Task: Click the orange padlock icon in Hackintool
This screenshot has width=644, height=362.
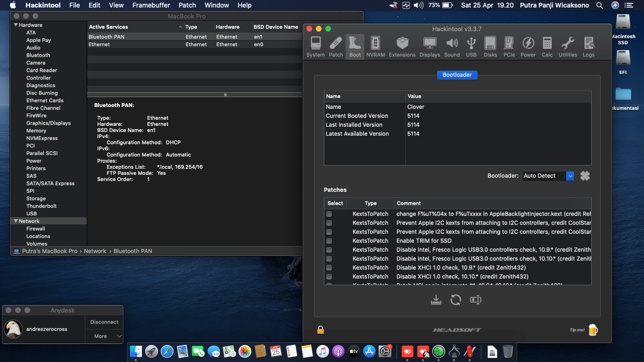Action: (321, 330)
